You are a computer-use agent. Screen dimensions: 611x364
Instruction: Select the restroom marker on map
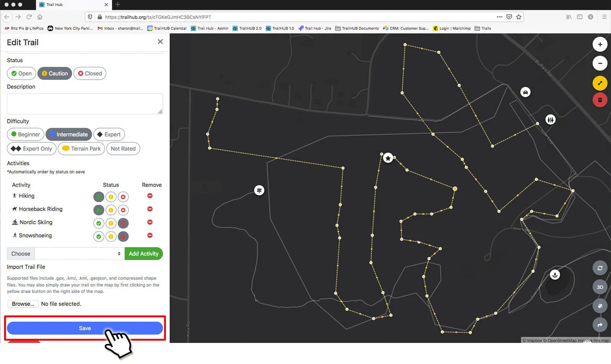point(550,120)
